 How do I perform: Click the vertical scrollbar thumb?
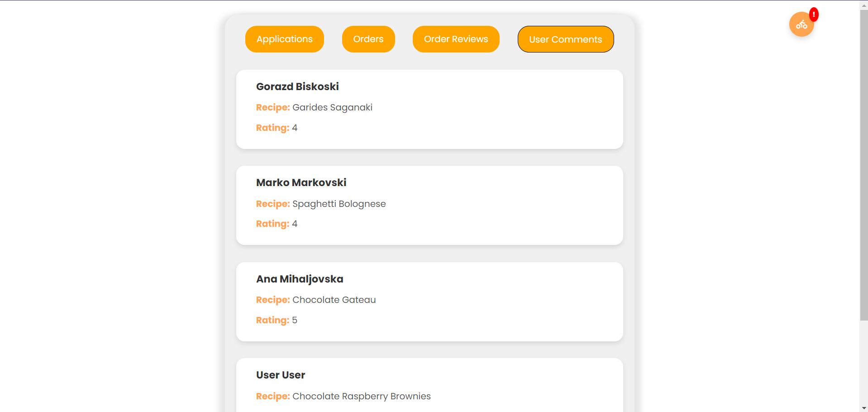(863, 163)
